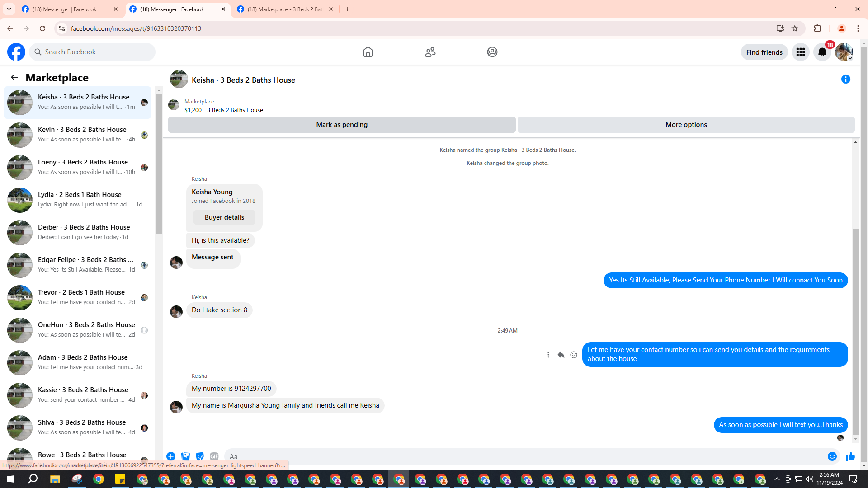View site information in the address bar
Screen dimensions: 868x488
[x=62, y=28]
